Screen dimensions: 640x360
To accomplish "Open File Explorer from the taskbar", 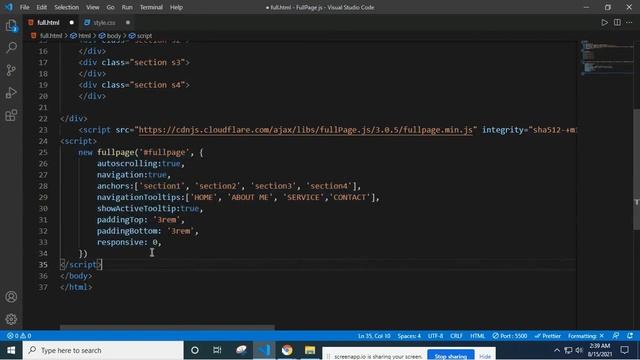I will (310, 350).
